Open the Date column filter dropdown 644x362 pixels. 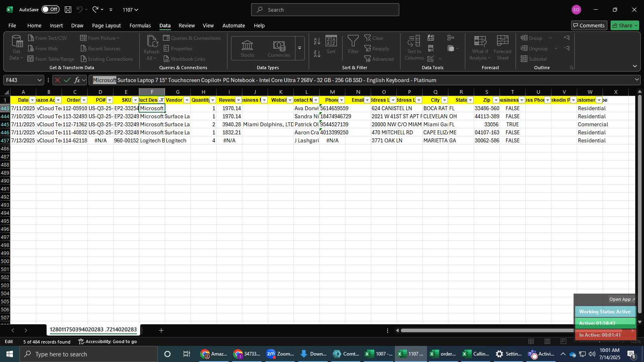pos(33,100)
